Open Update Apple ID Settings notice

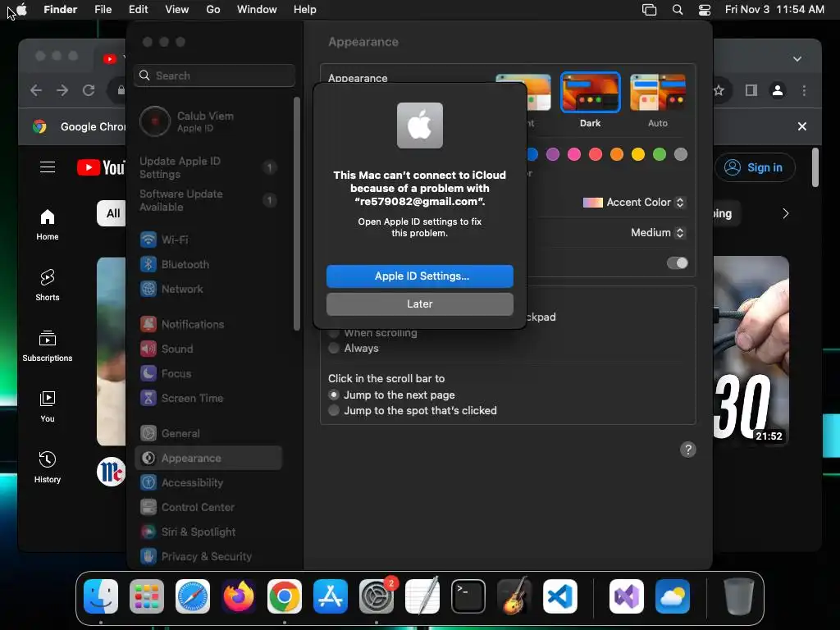(x=209, y=167)
